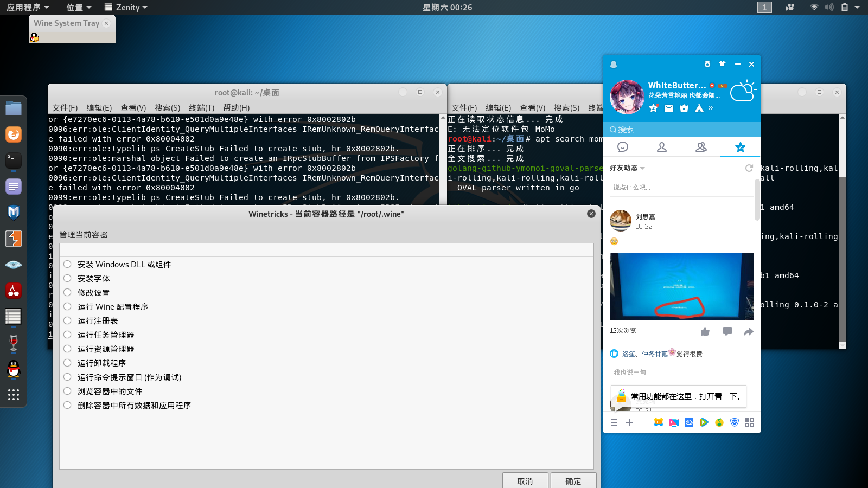The width and height of the screenshot is (868, 488).
Task: Open the weather cloud icon in QQ
Action: click(x=743, y=92)
